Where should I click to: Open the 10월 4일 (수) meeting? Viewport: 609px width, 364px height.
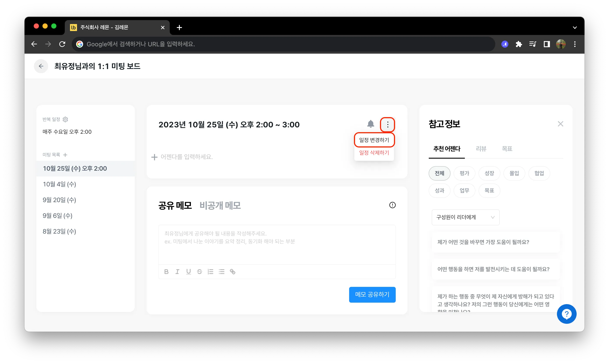(86, 184)
